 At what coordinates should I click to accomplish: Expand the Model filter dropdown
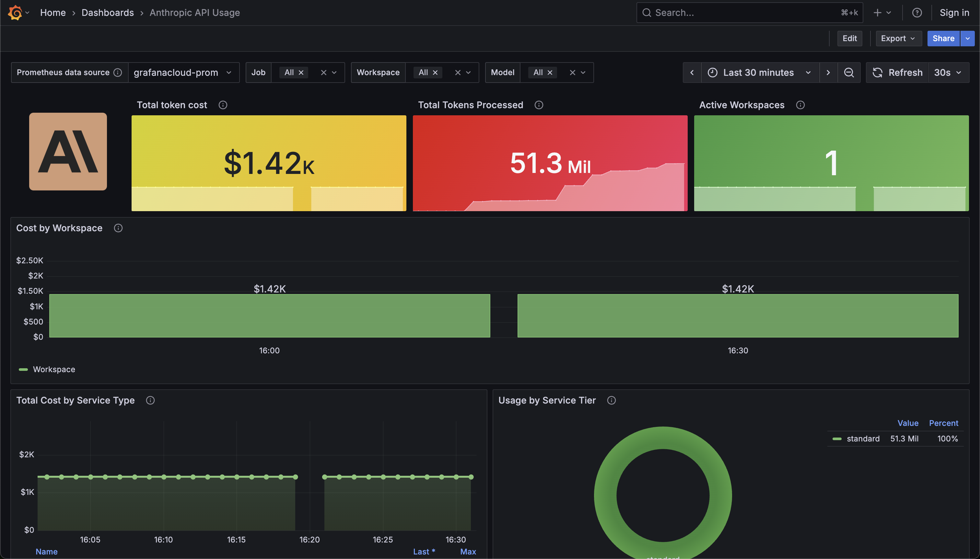tap(582, 73)
